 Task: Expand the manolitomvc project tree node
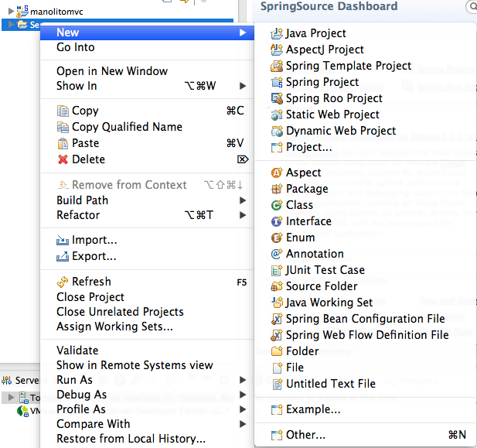(11, 12)
